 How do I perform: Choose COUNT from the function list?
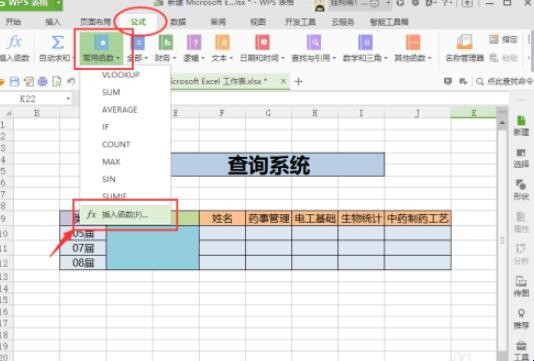125,144
